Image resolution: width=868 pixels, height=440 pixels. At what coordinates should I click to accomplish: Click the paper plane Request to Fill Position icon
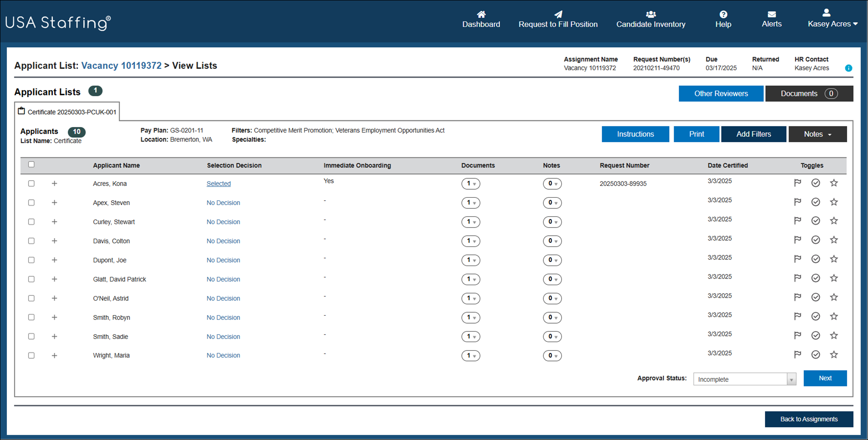(x=558, y=15)
